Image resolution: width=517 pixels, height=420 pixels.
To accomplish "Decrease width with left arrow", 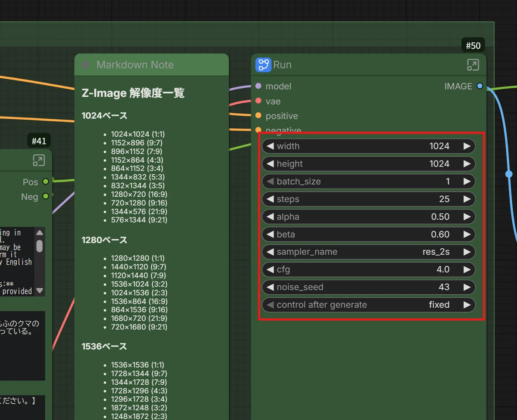I will pos(270,146).
